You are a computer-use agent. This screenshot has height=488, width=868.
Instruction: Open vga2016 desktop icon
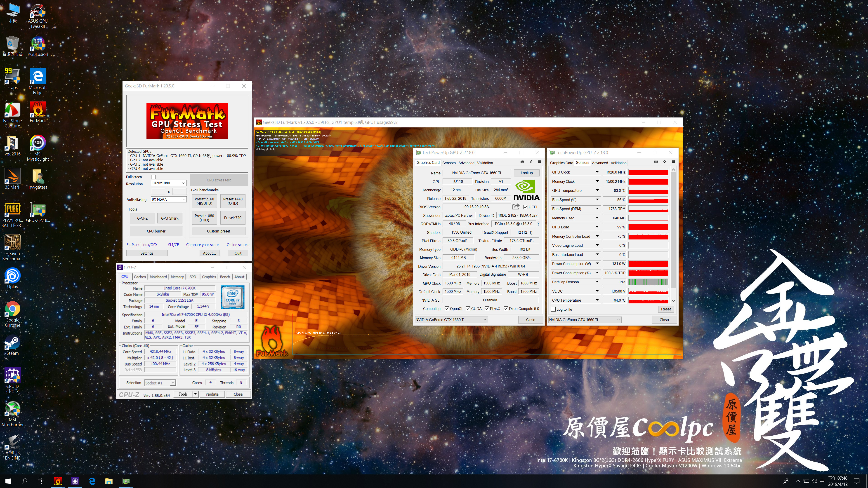click(12, 145)
